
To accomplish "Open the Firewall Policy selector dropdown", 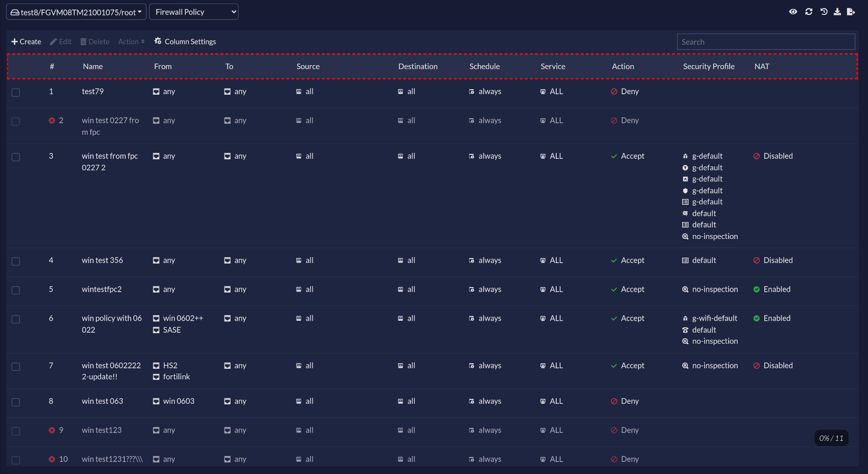I will (193, 12).
